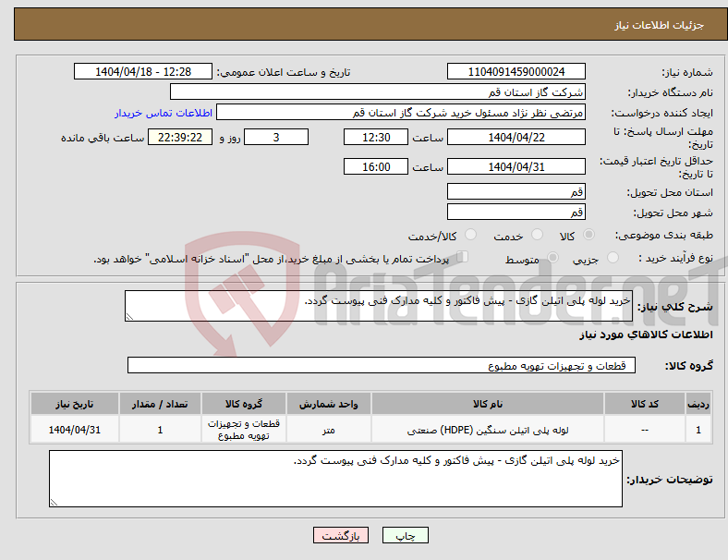
Task: Click the چاپ (print) button
Action: 405,535
